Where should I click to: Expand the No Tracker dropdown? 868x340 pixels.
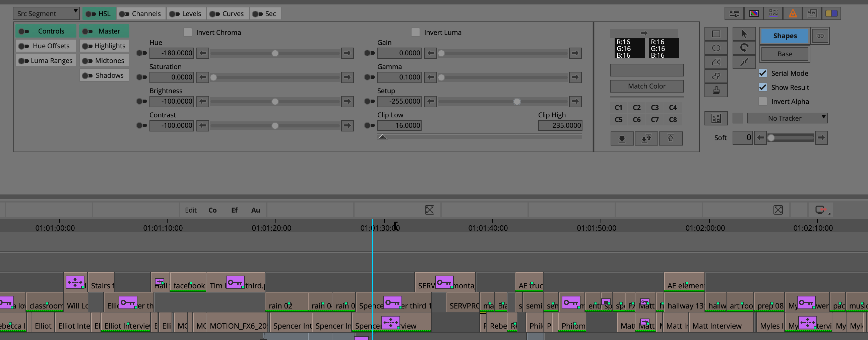[x=787, y=118]
